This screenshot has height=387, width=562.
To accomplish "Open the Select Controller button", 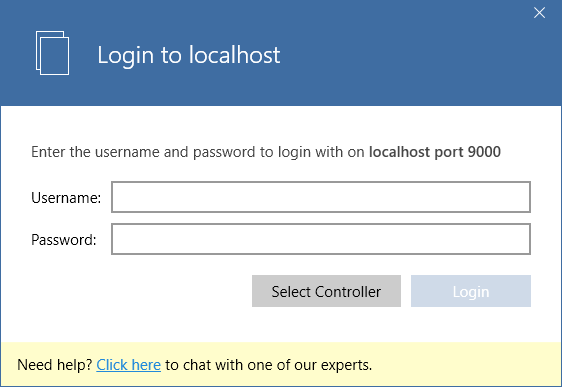I will tap(326, 291).
